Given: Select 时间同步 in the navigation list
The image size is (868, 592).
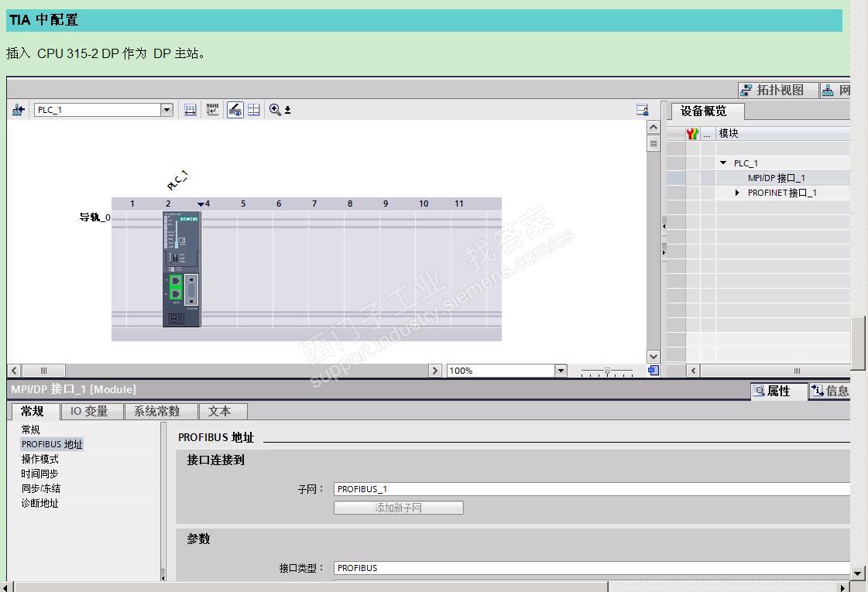Looking at the screenshot, I should (x=39, y=474).
